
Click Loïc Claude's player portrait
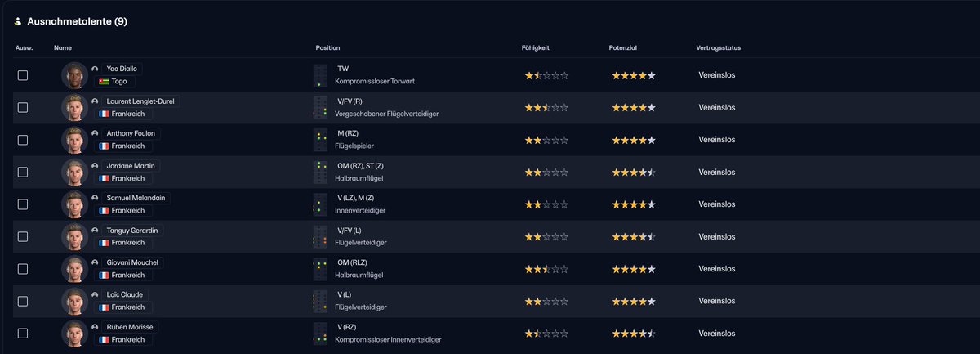[74, 301]
